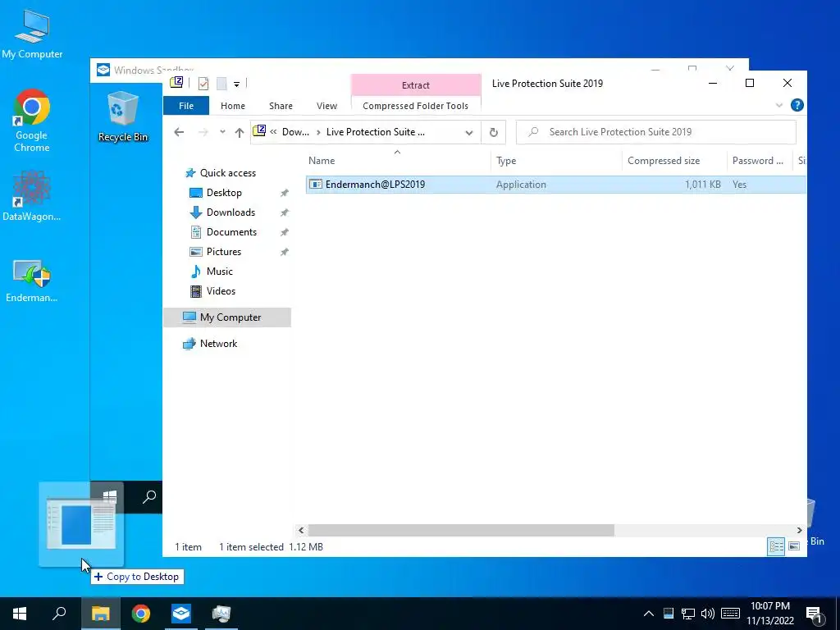
Task: Sort by Name column header
Action: pos(398,160)
